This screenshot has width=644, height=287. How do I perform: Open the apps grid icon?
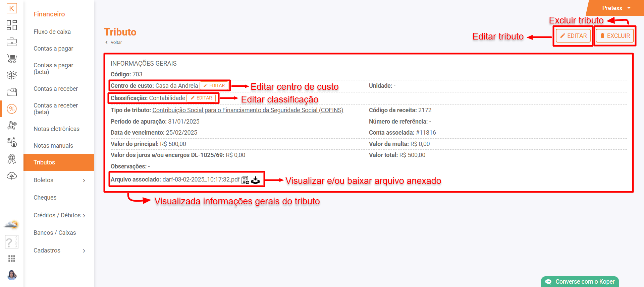(x=12, y=259)
